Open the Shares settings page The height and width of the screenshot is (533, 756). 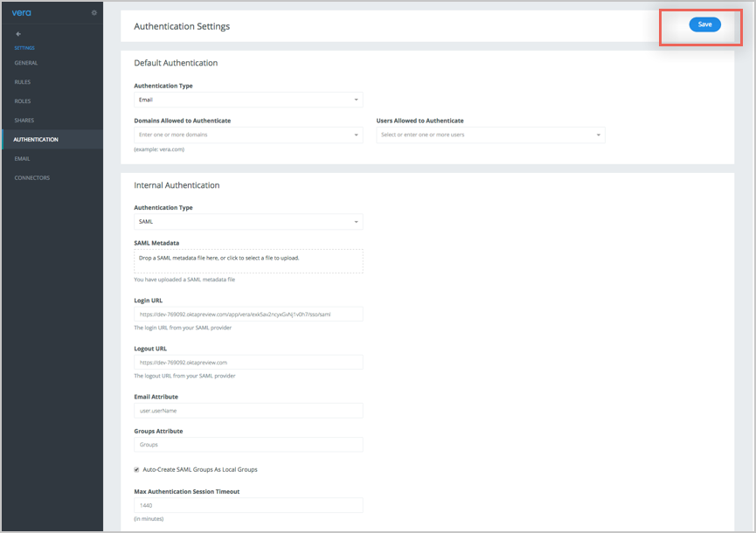coord(24,121)
